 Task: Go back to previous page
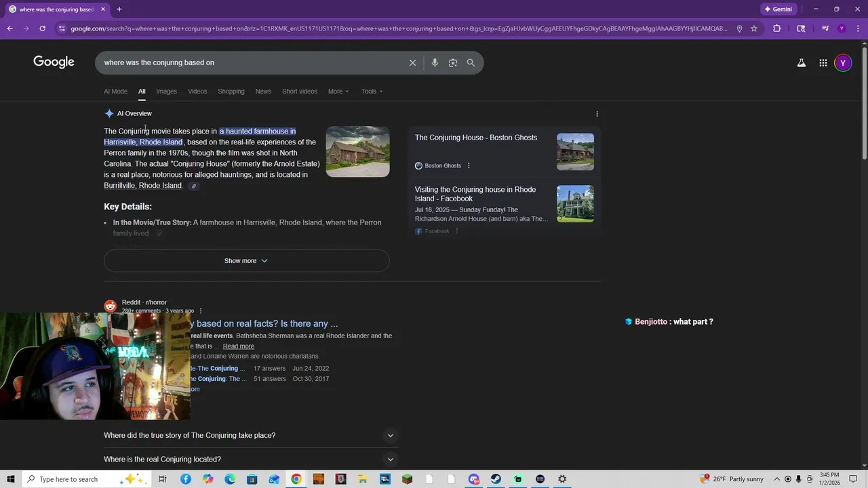coord(9,28)
